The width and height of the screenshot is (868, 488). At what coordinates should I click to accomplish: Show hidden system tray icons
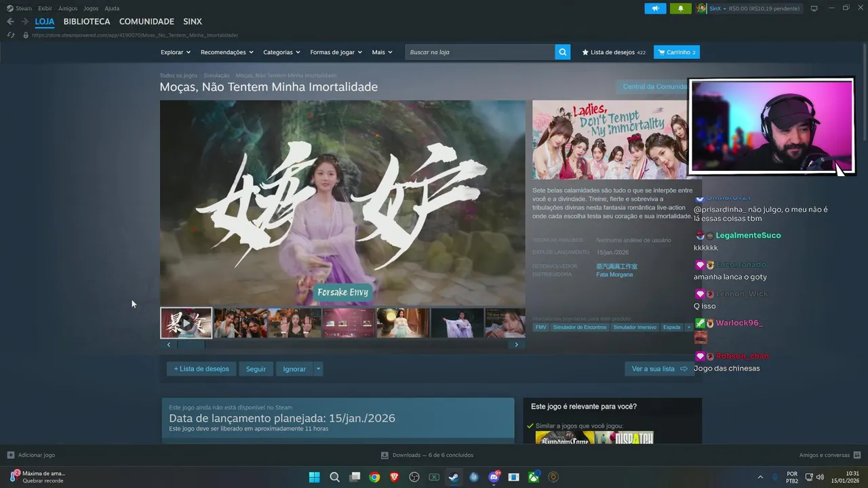pyautogui.click(x=759, y=477)
